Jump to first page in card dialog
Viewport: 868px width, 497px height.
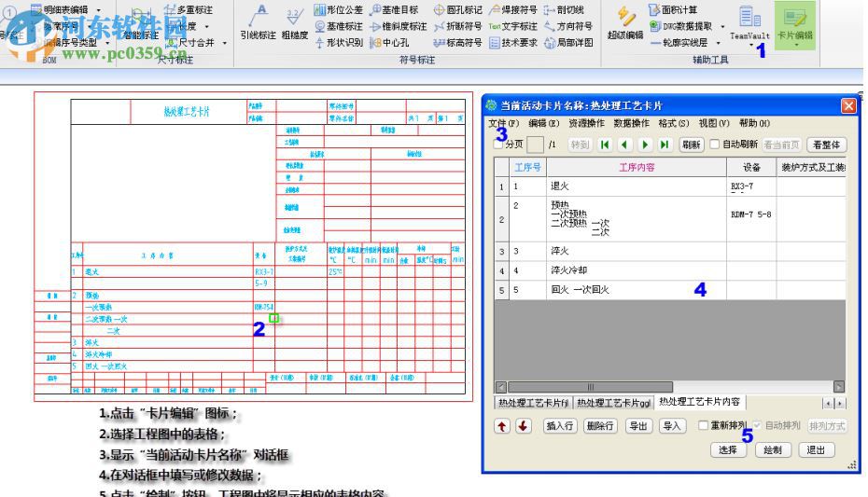(605, 145)
